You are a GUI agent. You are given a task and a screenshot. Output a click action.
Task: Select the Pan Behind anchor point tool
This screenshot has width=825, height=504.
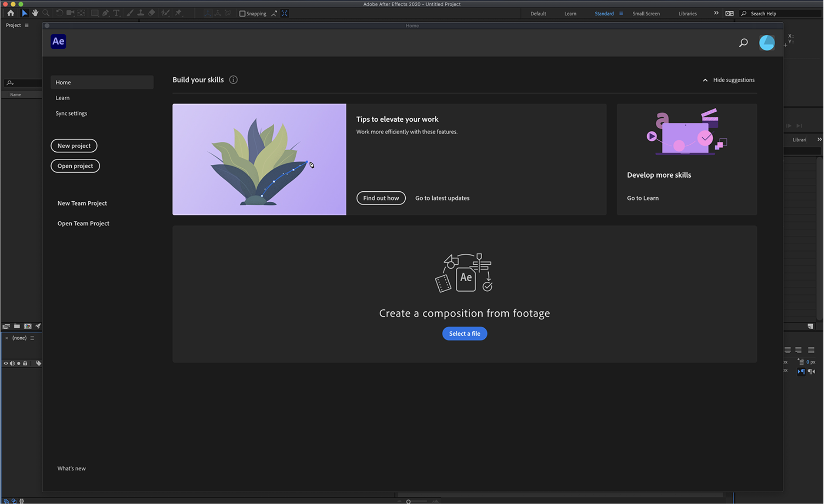coord(81,13)
